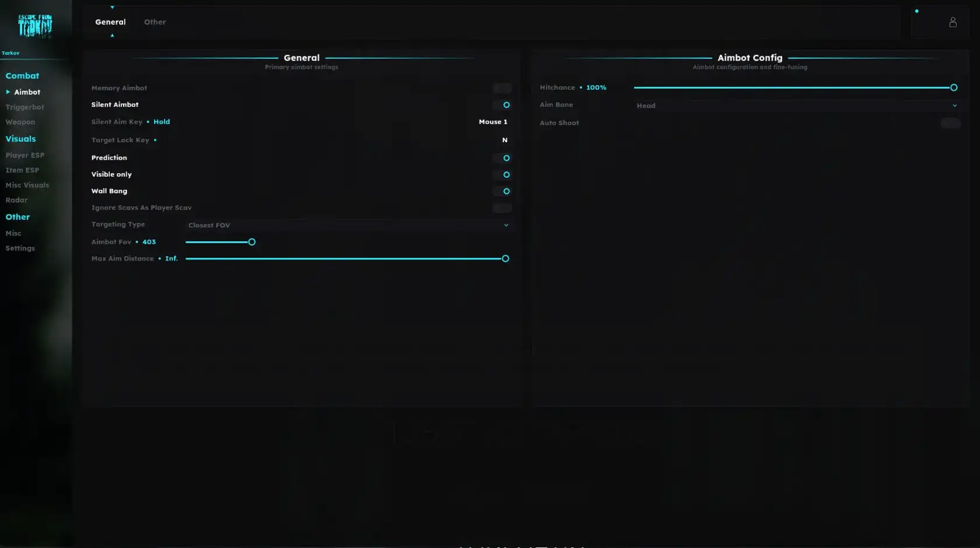
Task: Click the user profile icon
Action: click(x=953, y=22)
